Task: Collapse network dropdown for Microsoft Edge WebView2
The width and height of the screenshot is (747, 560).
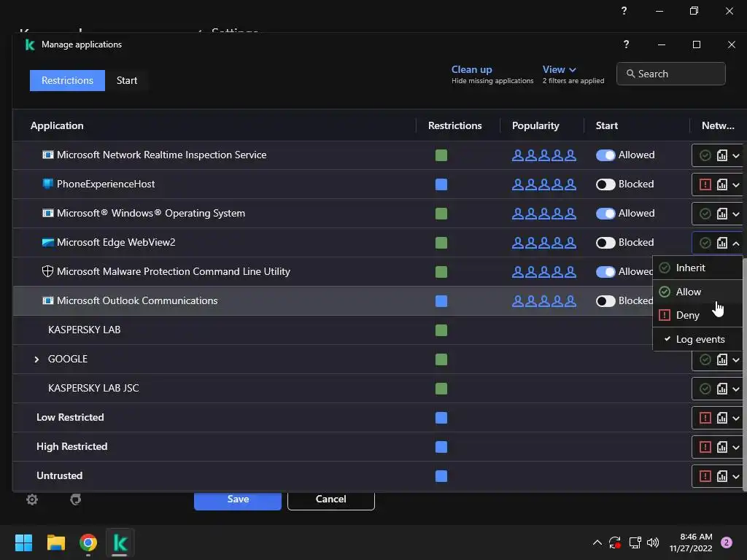Action: (736, 244)
